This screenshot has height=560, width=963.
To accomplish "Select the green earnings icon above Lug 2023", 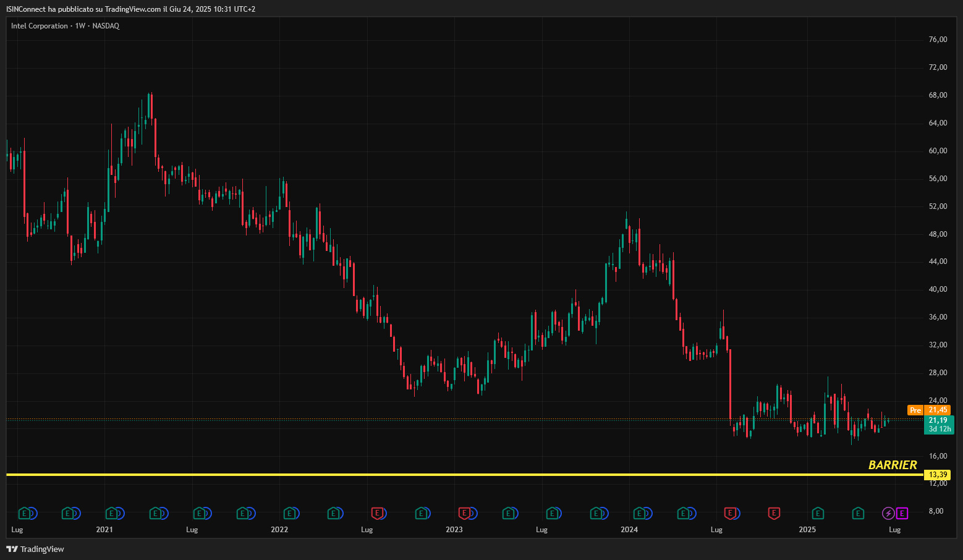I will pos(552,513).
